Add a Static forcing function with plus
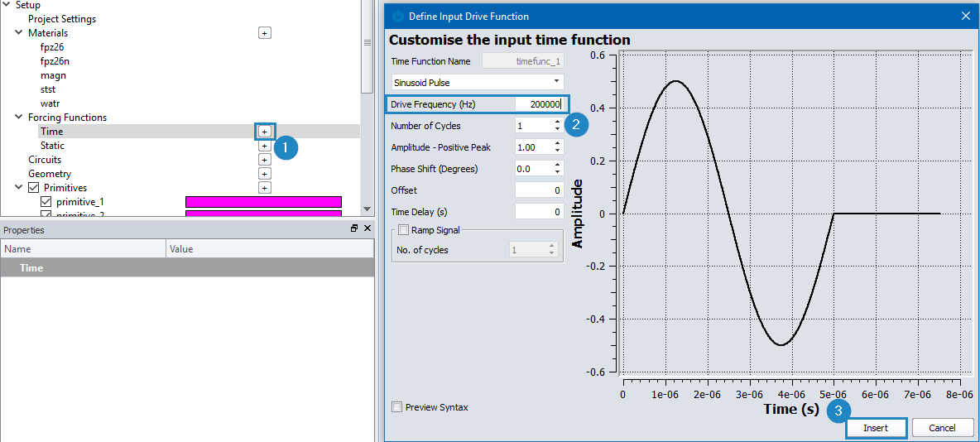This screenshot has width=980, height=442. tap(264, 146)
